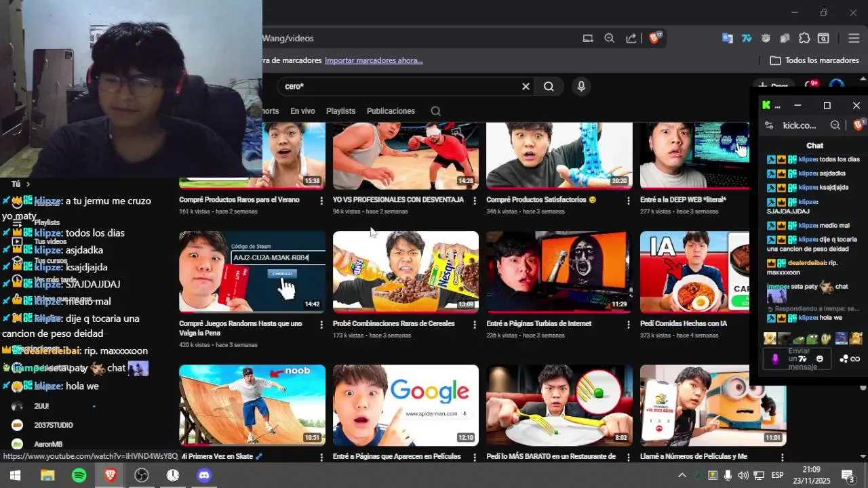The width and height of the screenshot is (868, 488).
Task: Open video title 'Pedí lo MÁS BARATO en un Restaurante'
Action: pyautogui.click(x=551, y=457)
